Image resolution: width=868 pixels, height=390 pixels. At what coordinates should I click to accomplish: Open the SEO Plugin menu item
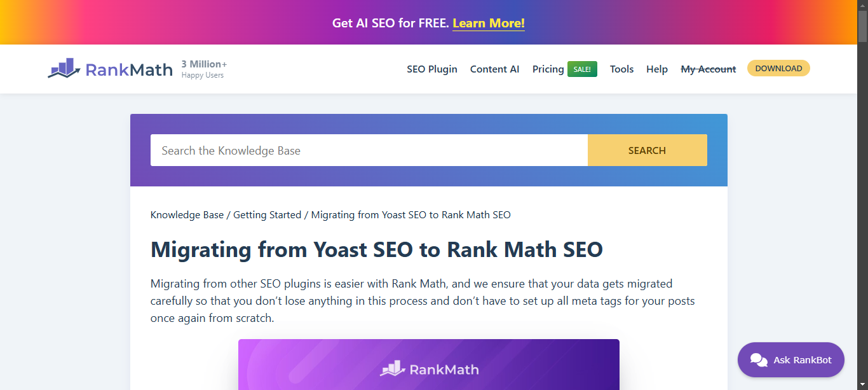[432, 69]
